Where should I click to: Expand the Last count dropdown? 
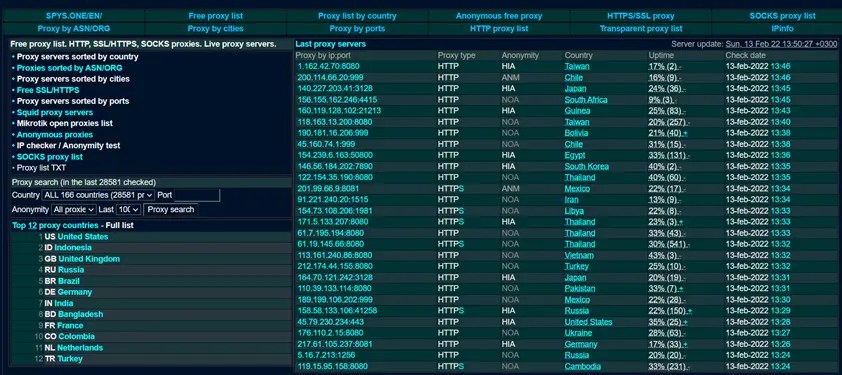click(128, 210)
